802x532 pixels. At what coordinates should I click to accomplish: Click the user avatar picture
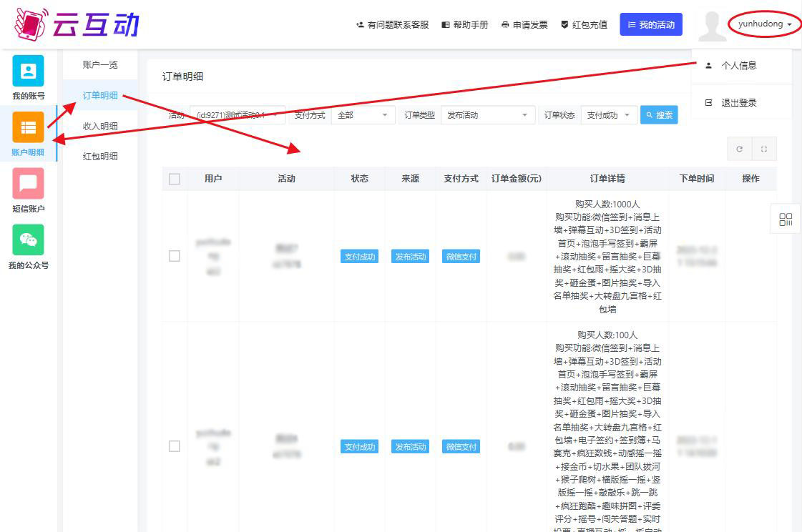pos(713,26)
